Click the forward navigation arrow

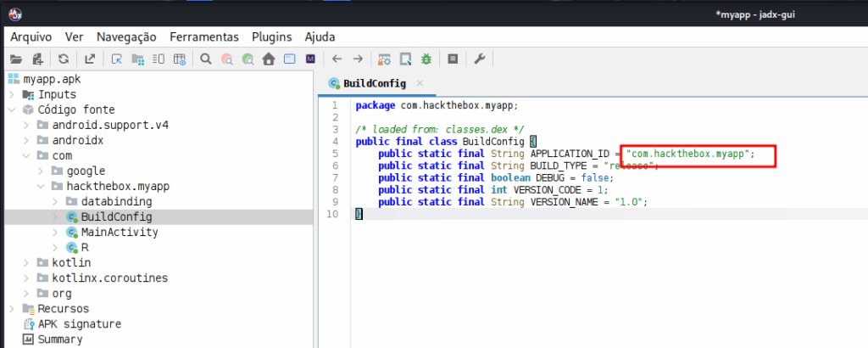coord(358,59)
